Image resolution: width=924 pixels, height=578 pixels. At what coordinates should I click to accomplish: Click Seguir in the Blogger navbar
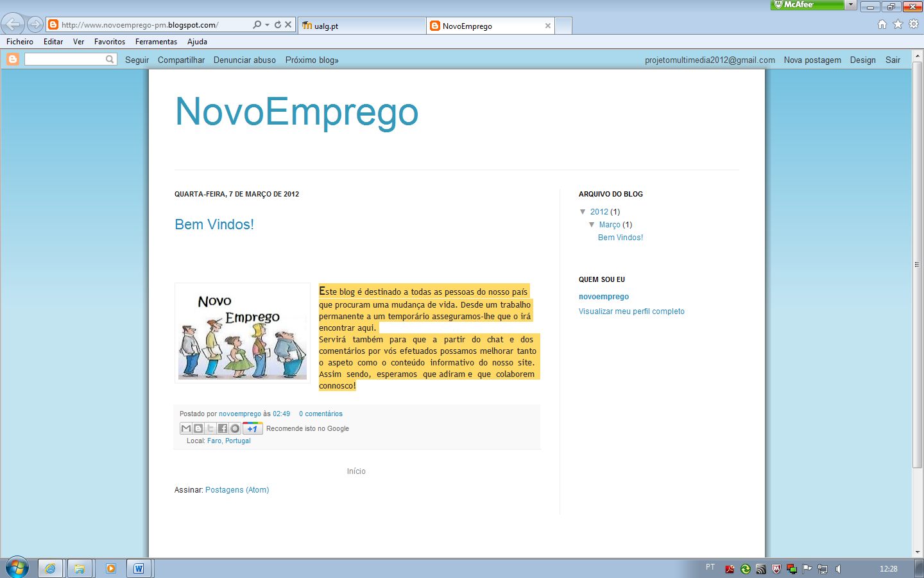coord(137,60)
